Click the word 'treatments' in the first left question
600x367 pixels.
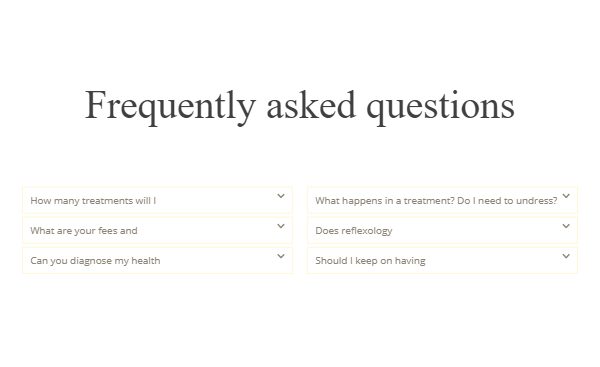click(x=107, y=201)
